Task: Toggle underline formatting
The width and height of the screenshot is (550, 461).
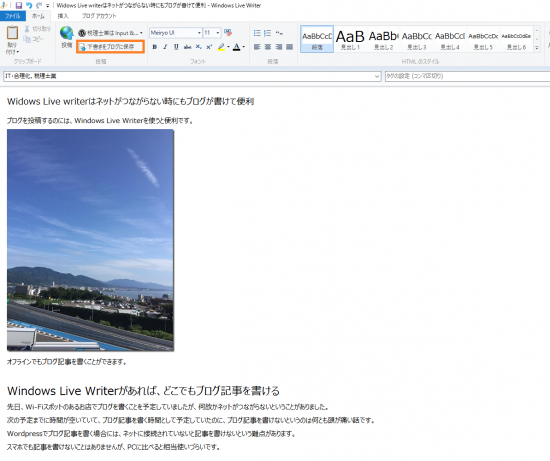Action: 176,47
